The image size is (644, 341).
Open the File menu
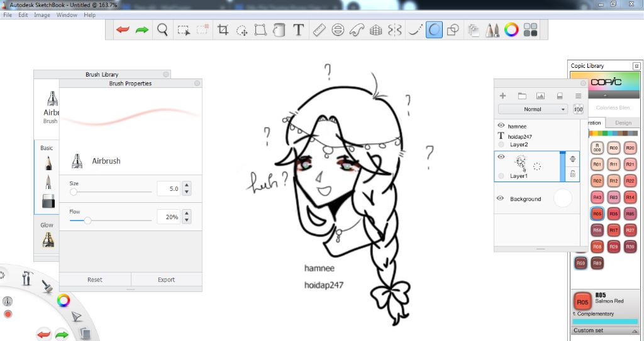click(x=8, y=15)
